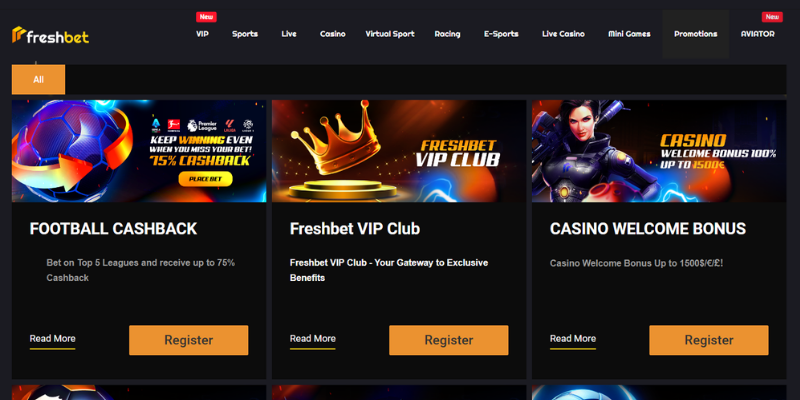Click Register under Football Cashback

coord(189,340)
